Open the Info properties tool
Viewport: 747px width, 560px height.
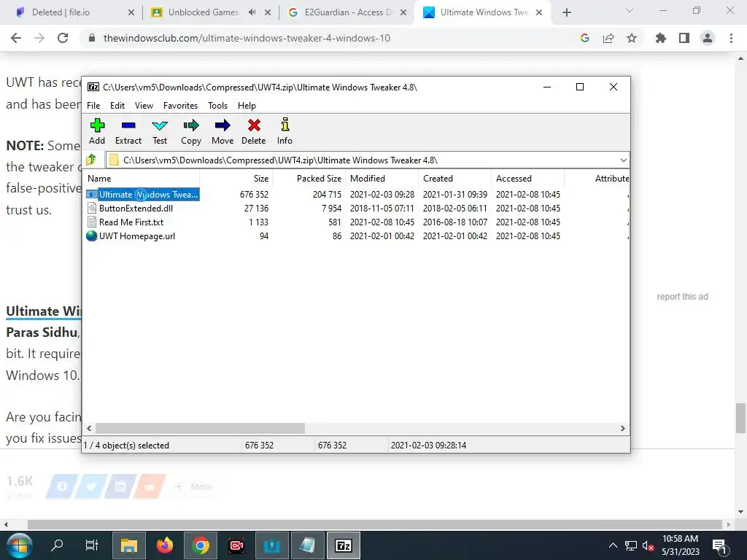(285, 131)
